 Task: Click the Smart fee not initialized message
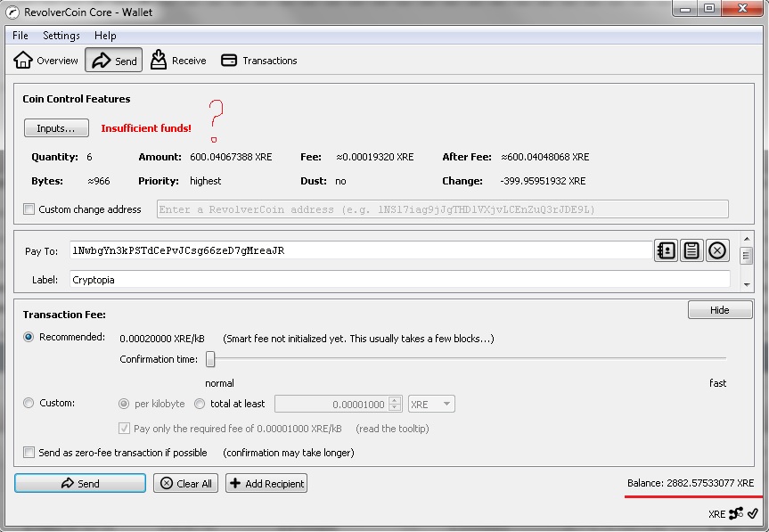point(358,339)
